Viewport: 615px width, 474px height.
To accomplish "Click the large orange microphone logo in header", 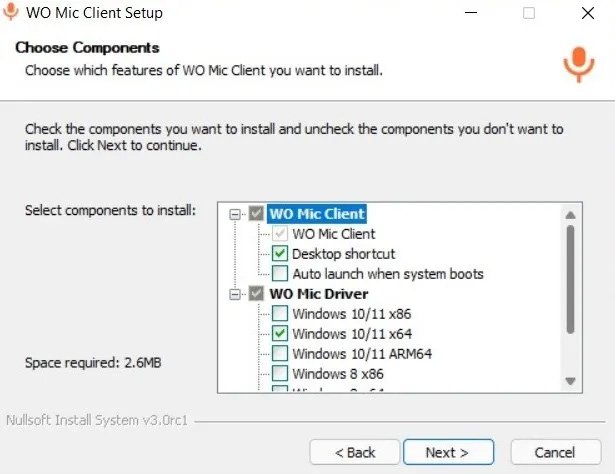I will [x=579, y=64].
